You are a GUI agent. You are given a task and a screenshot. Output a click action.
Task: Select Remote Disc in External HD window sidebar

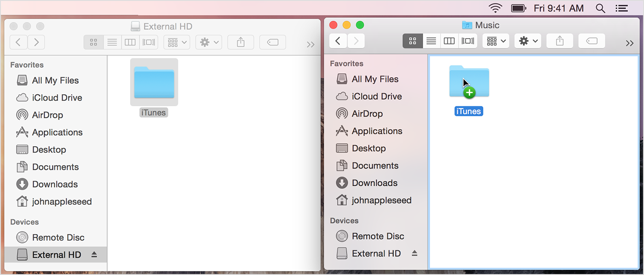point(56,238)
